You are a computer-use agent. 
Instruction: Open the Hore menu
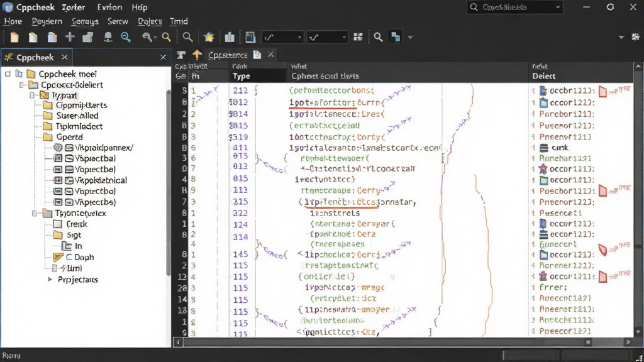click(x=13, y=21)
